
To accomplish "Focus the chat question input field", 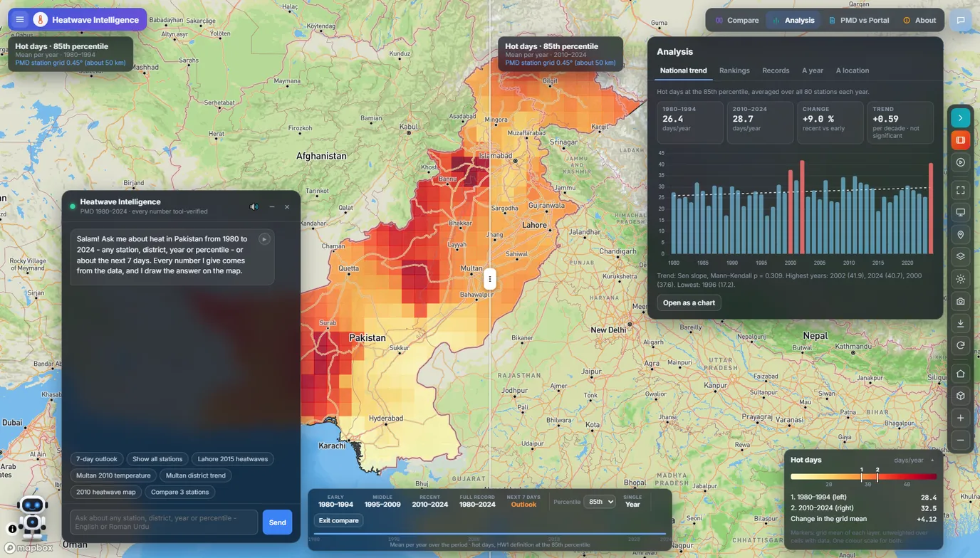I will 164,522.
